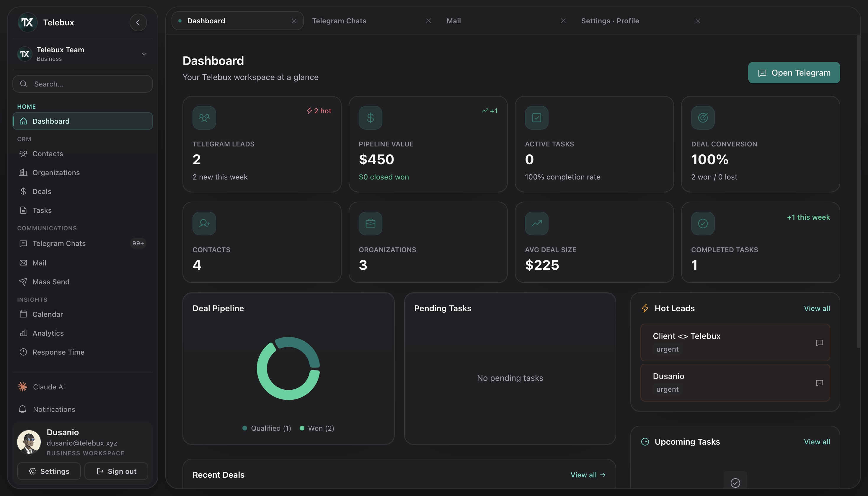Click the "+1" pipeline trend indicator

click(x=490, y=111)
